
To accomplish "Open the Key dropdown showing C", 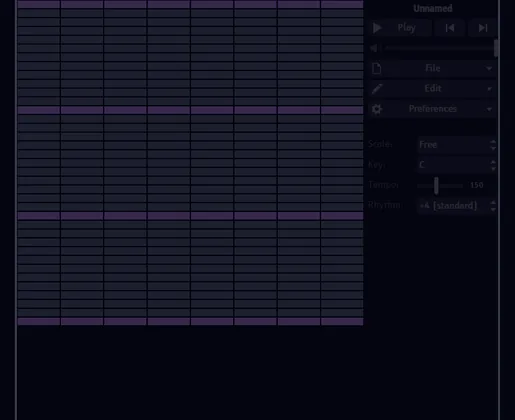I will [457, 165].
